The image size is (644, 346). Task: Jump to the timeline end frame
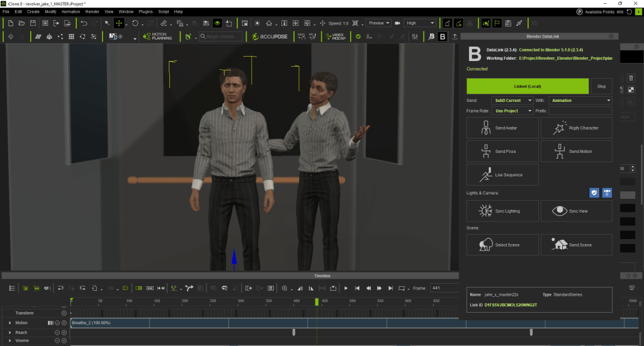pyautogui.click(x=390, y=288)
